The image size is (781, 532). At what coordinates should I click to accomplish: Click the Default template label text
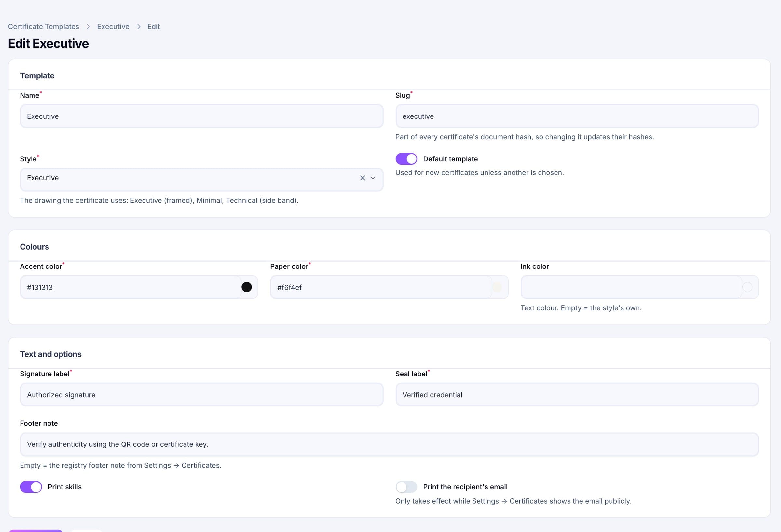450,159
